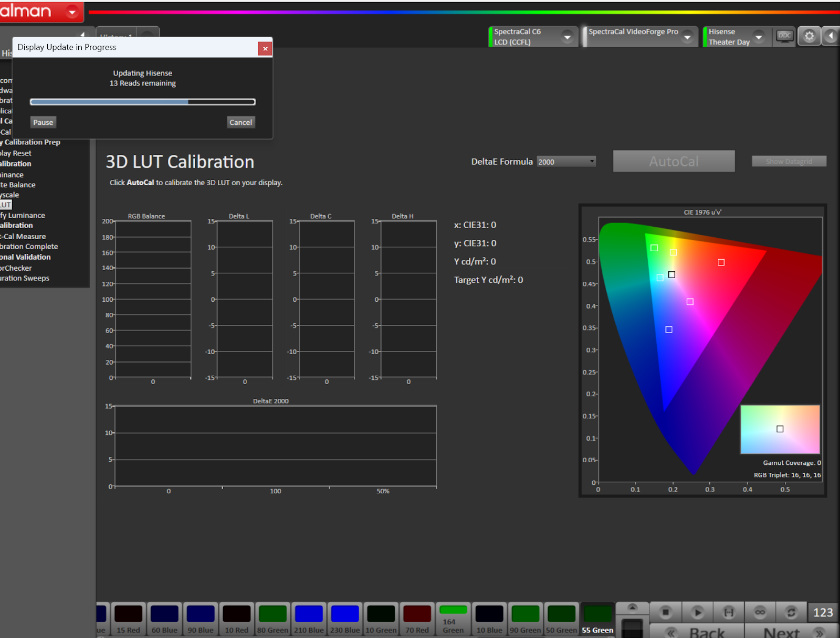Click the red target square on CIE chart
The width and height of the screenshot is (840, 638).
pyautogui.click(x=721, y=262)
